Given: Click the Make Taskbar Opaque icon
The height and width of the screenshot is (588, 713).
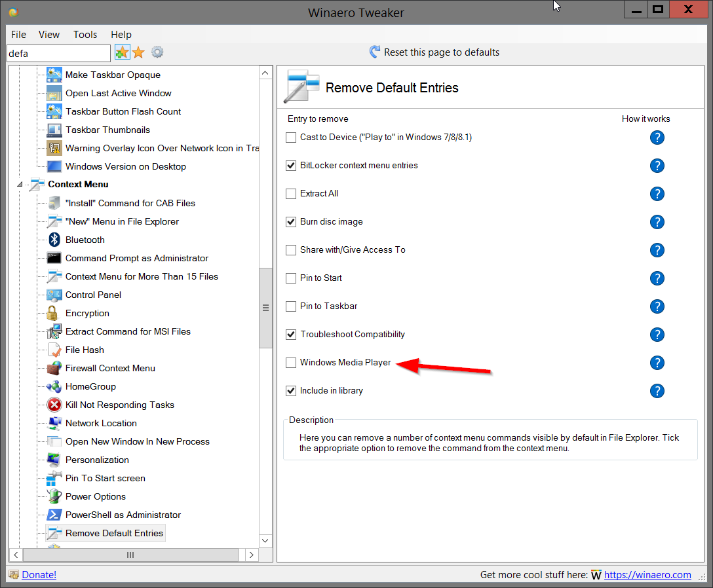Looking at the screenshot, I should pyautogui.click(x=54, y=75).
